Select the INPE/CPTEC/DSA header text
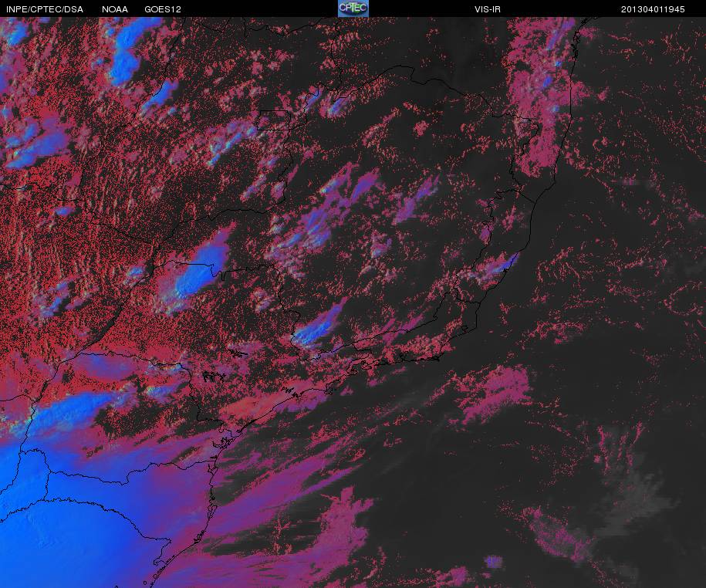Screen dimensions: 706x588 pos(45,9)
